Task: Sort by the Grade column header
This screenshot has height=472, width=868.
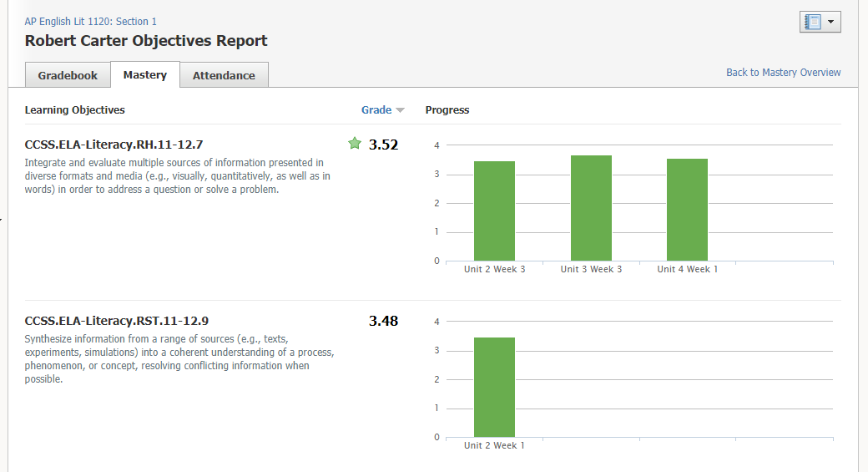Action: [376, 110]
